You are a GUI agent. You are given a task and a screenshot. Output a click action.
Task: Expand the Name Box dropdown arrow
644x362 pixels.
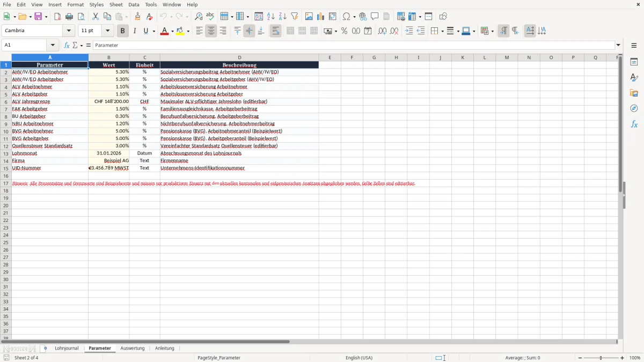coord(53,45)
